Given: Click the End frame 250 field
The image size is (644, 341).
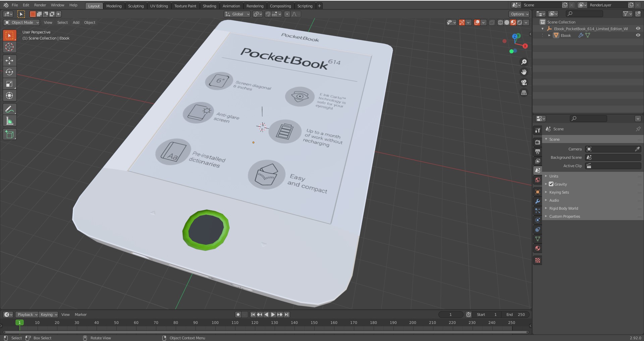Looking at the screenshot, I should 516,315.
